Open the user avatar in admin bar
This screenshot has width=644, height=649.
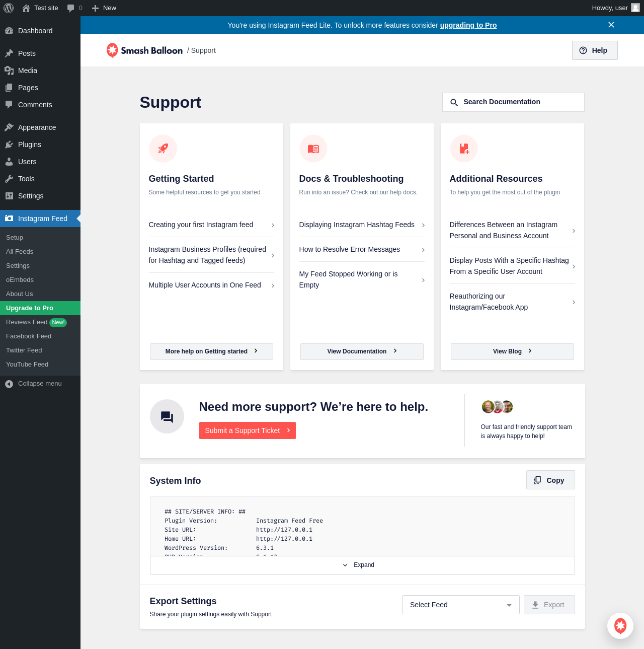(635, 8)
